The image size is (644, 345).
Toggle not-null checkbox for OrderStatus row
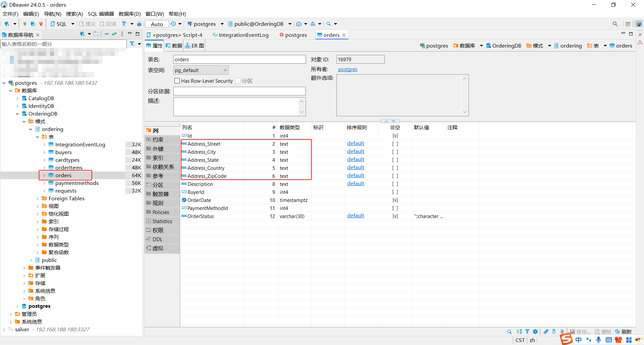[x=395, y=216]
